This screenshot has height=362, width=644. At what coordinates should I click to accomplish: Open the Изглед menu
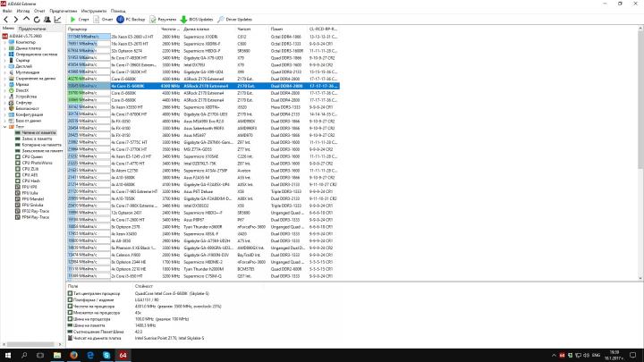pyautogui.click(x=23, y=11)
